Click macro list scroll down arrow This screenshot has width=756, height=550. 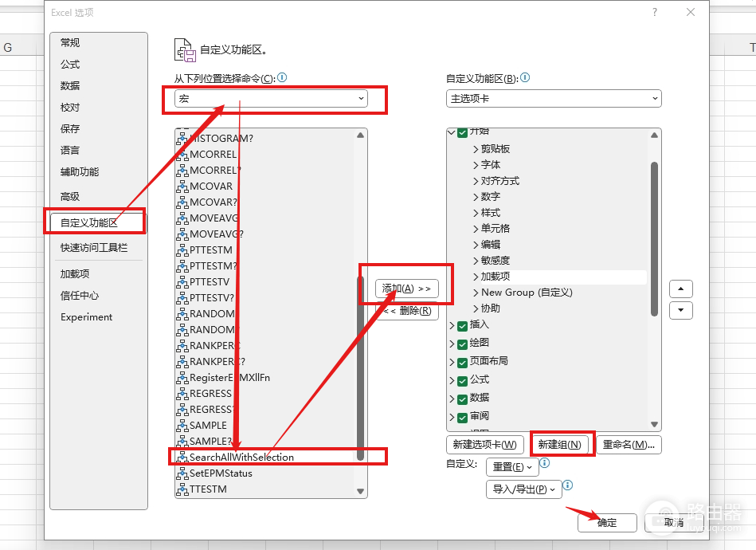pos(360,491)
